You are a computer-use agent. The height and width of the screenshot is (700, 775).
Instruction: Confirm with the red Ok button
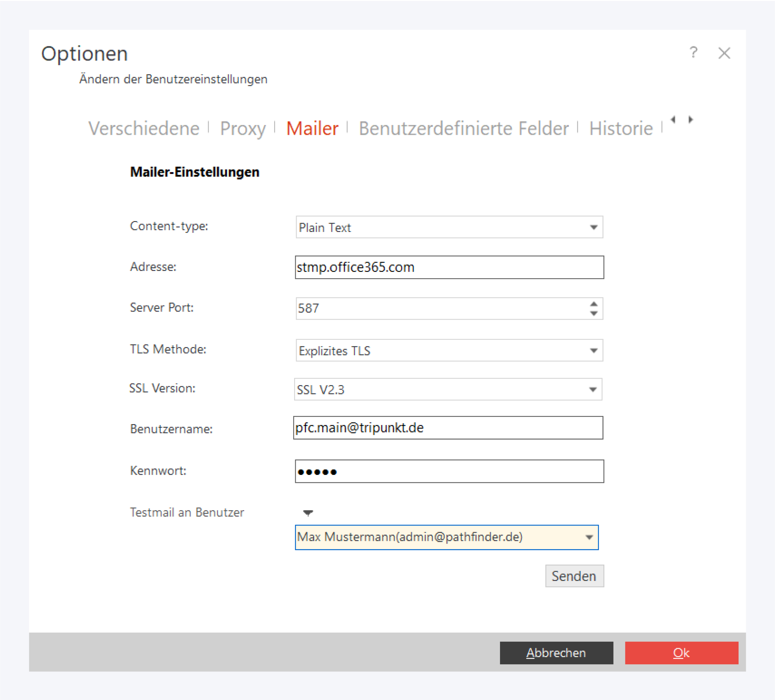[681, 653]
